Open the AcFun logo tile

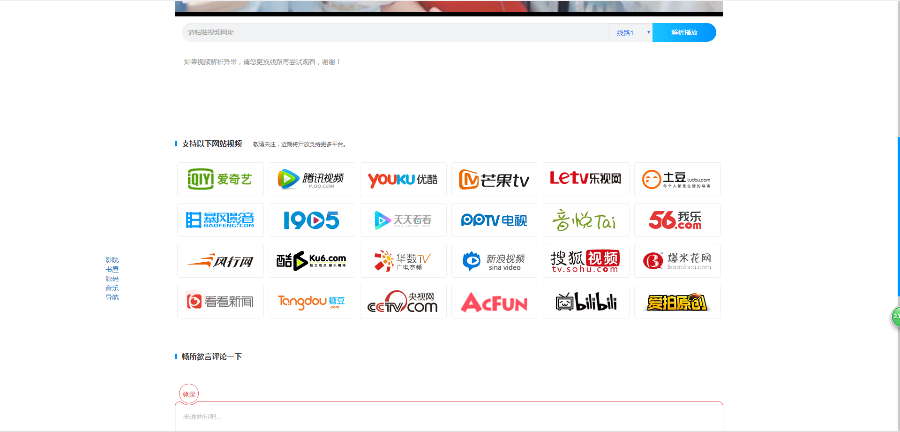tap(495, 302)
